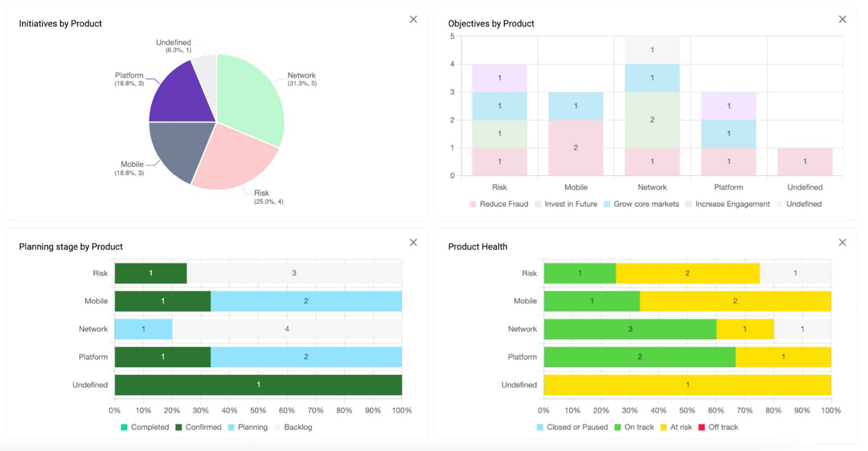Toggle Reduce Fraud legend in Objectives chart
The height and width of the screenshot is (451, 868).
point(499,204)
